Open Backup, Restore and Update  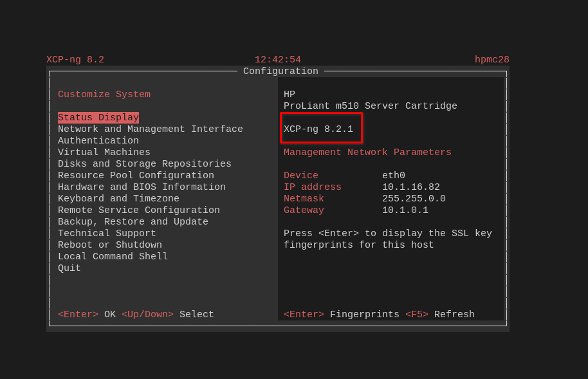click(x=133, y=222)
